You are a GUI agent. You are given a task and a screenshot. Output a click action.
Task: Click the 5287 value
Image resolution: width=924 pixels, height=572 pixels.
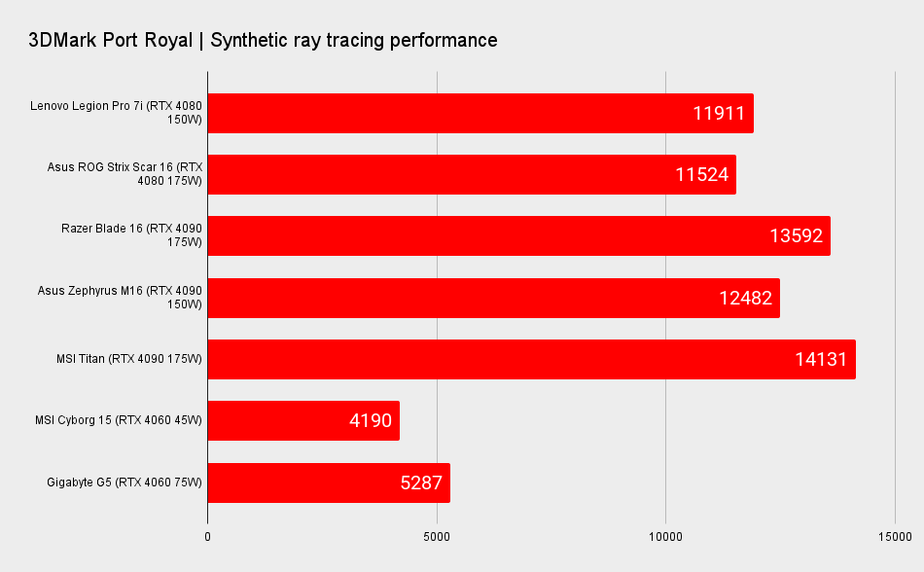tap(421, 483)
